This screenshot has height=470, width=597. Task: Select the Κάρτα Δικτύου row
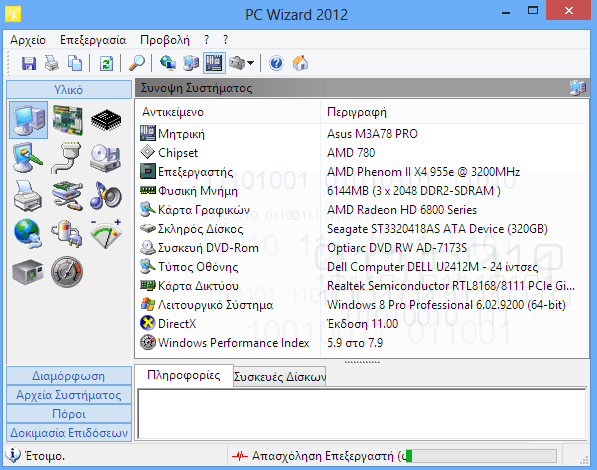(362, 286)
